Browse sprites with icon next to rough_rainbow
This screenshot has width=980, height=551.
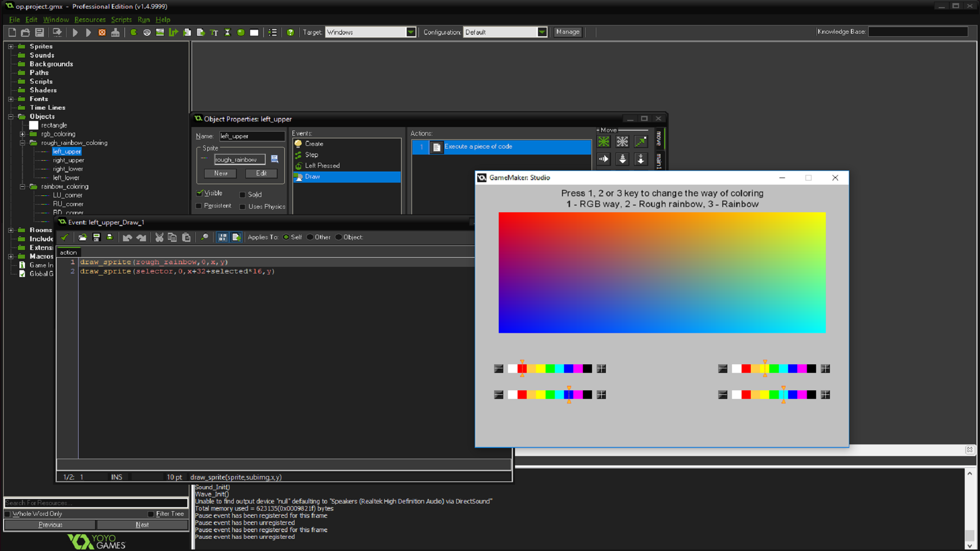275,159
